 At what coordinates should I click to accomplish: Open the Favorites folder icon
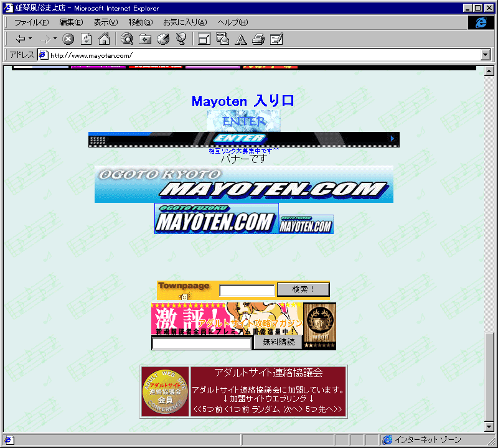(145, 39)
